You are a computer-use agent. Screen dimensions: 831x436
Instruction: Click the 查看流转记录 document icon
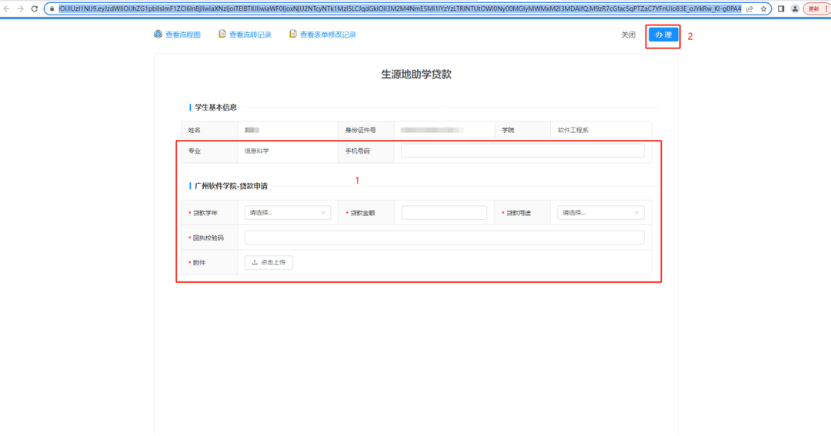pyautogui.click(x=223, y=35)
